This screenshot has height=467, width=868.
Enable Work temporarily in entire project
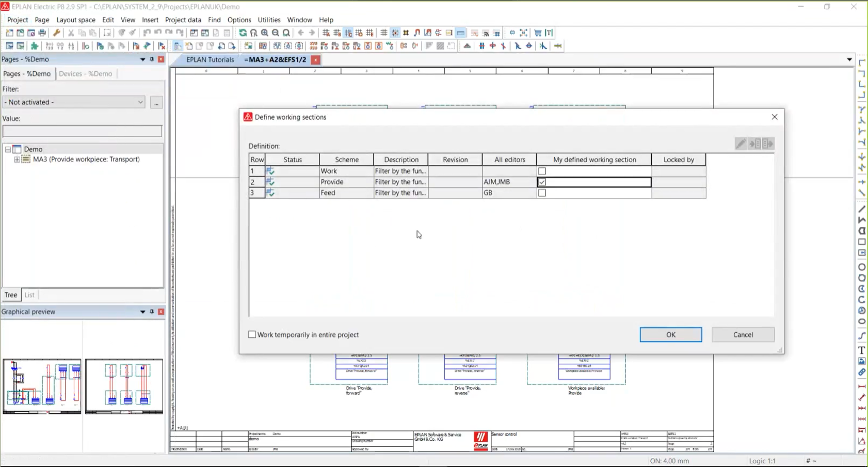point(252,334)
